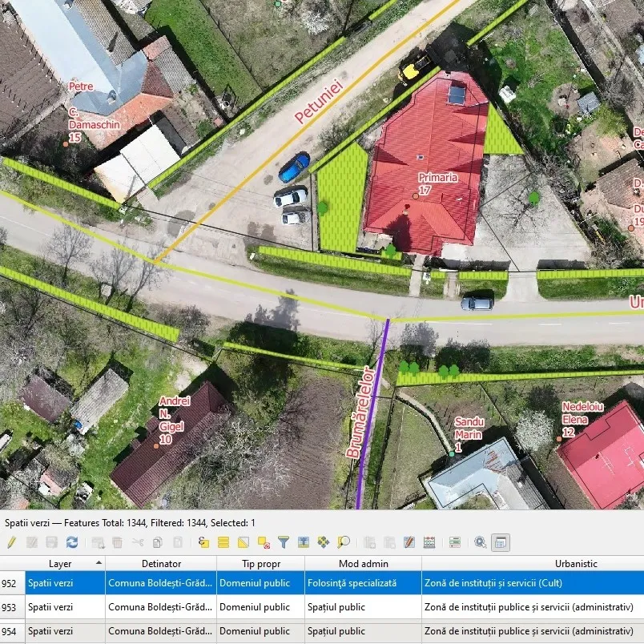Pan map to the selected rows
The width and height of the screenshot is (644, 644).
click(323, 541)
